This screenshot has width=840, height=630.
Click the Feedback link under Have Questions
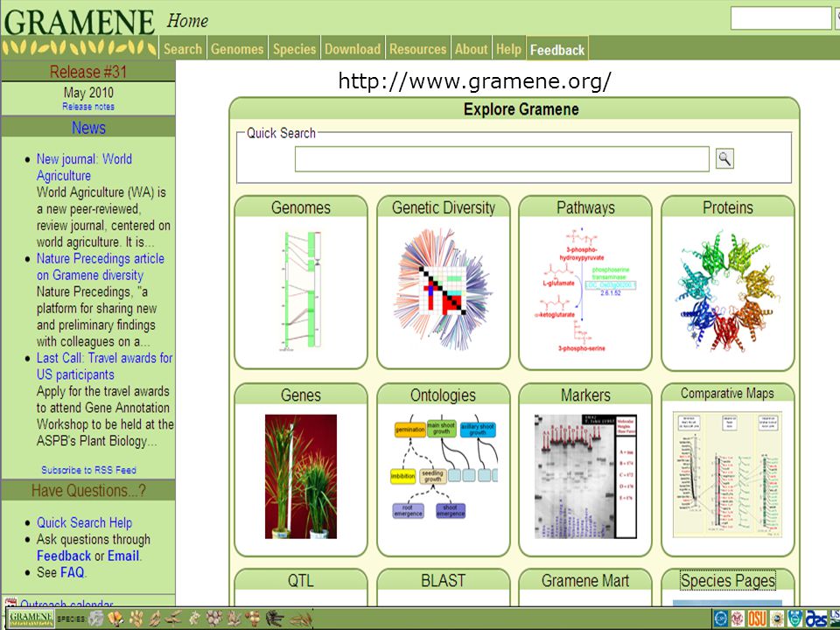(x=64, y=556)
